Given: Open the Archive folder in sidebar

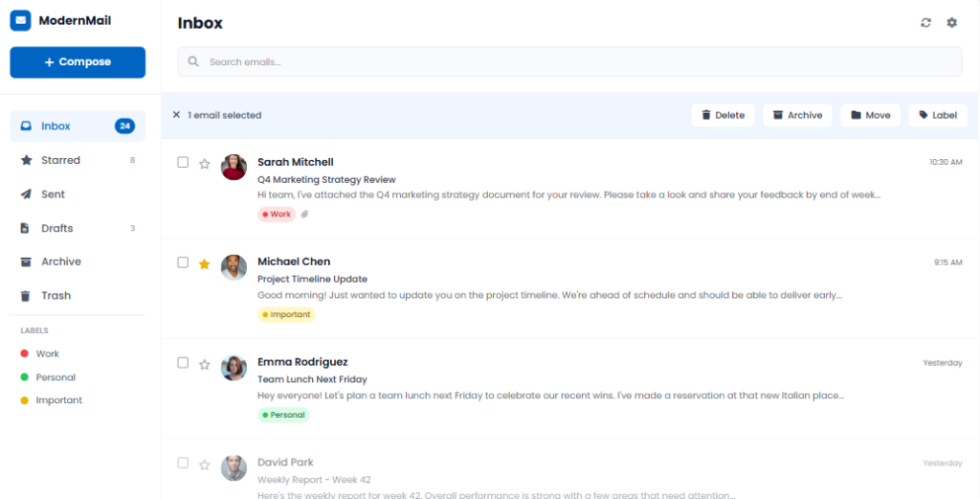Looking at the screenshot, I should [78, 261].
